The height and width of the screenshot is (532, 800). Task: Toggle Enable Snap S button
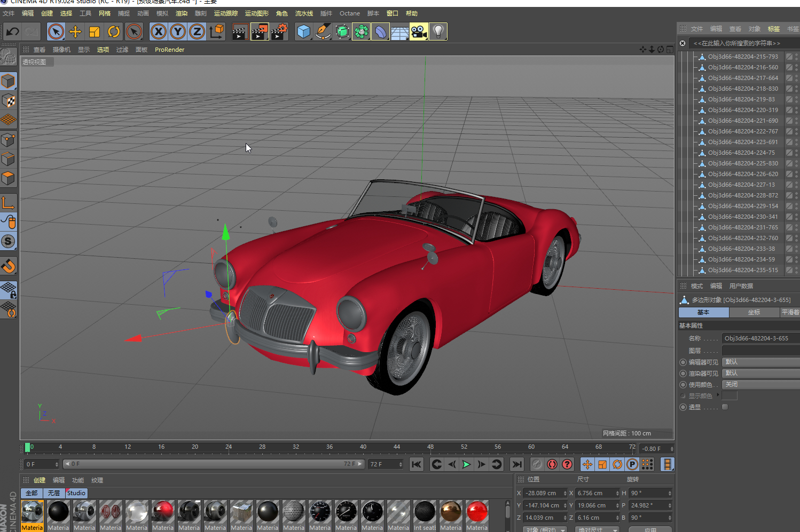coord(8,242)
